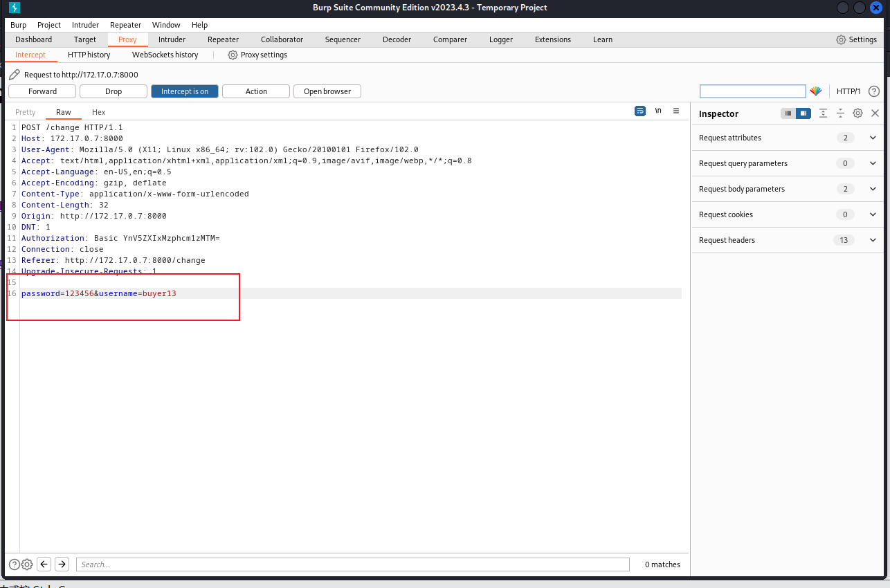Viewport: 890px width, 588px height.
Task: Switch to the Logger tab
Action: click(501, 39)
